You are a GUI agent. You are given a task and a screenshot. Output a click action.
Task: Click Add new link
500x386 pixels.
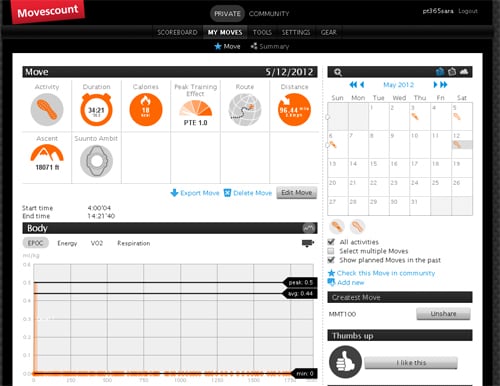pos(346,282)
